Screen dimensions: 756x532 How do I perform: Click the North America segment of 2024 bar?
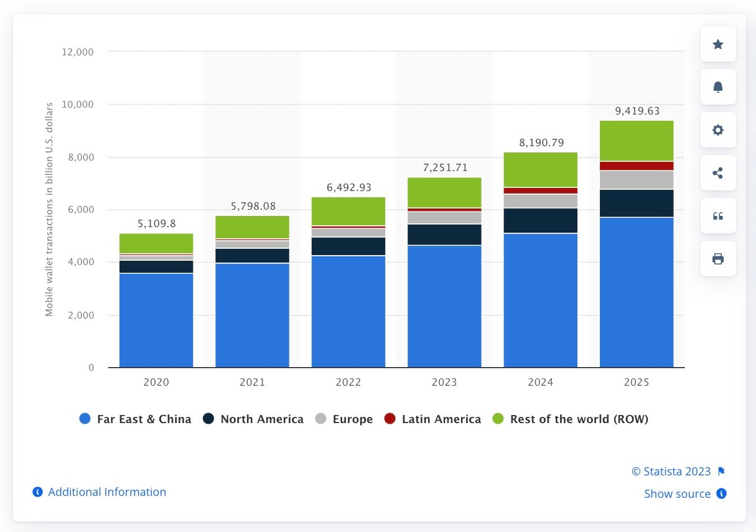pyautogui.click(x=540, y=221)
